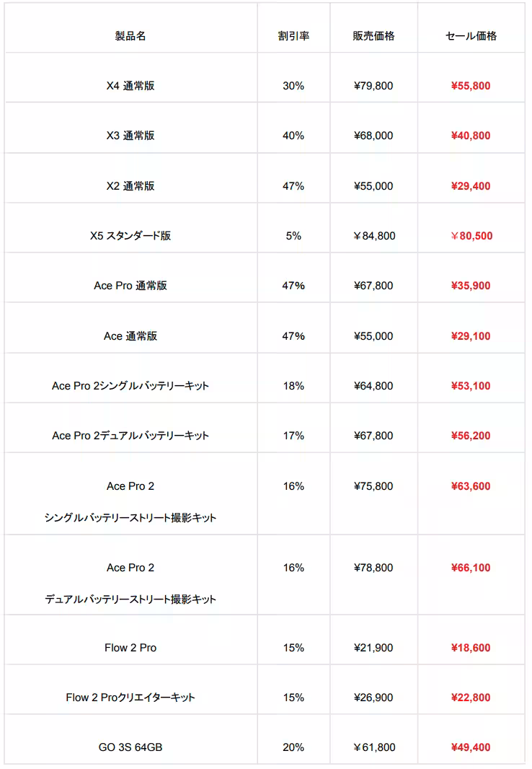Select the GO 3S 64GB product cell

pyautogui.click(x=130, y=747)
